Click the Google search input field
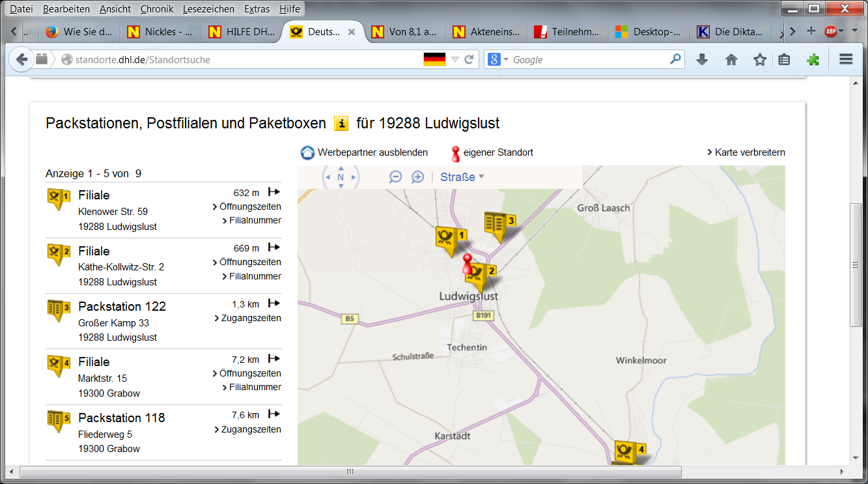This screenshot has height=484, width=868. 589,59
